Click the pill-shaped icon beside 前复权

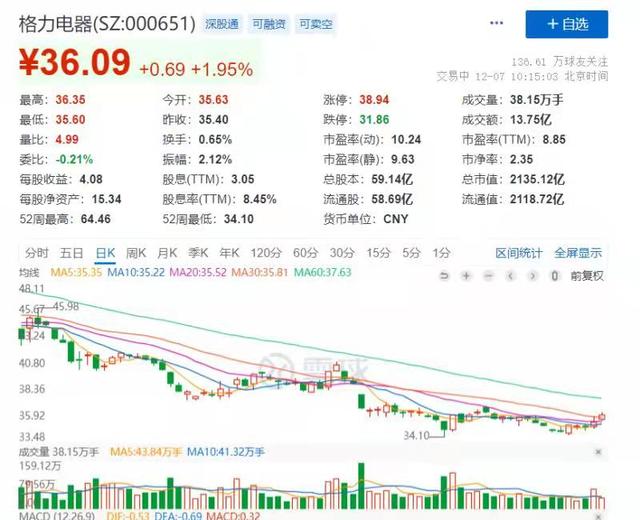pyautogui.click(x=554, y=276)
